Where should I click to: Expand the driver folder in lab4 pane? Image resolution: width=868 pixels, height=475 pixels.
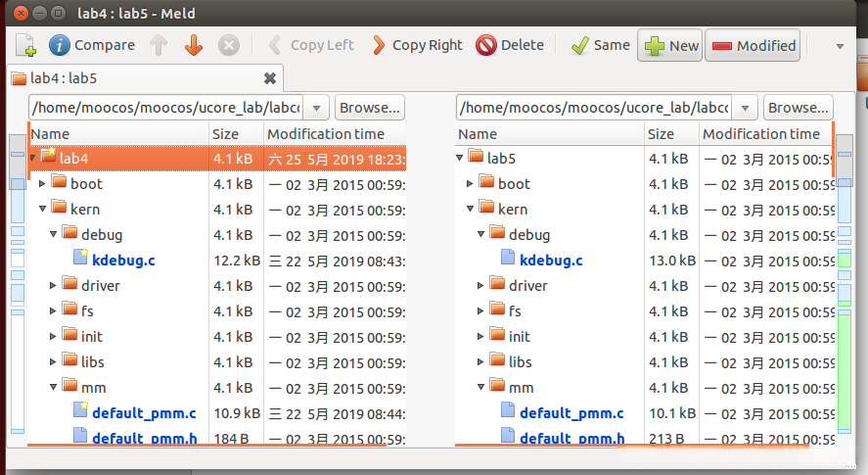click(53, 285)
